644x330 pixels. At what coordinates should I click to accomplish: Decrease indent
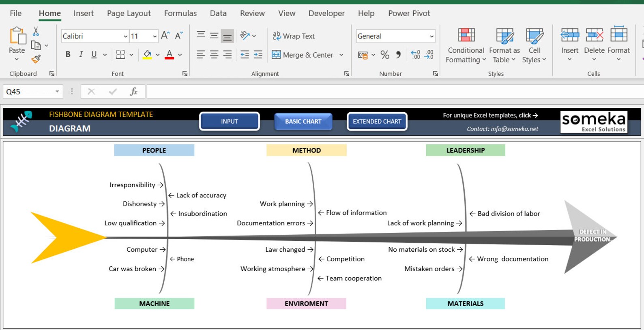pyautogui.click(x=245, y=55)
